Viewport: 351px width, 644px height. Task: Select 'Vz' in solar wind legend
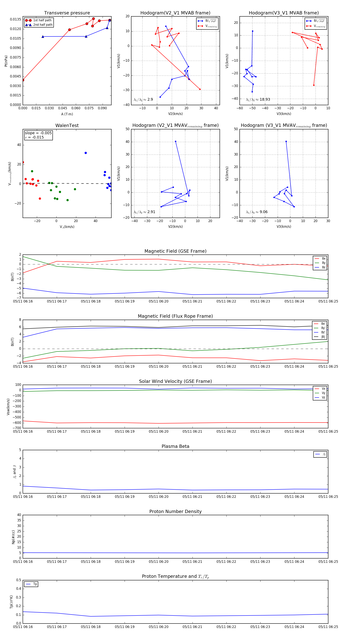(x=320, y=397)
